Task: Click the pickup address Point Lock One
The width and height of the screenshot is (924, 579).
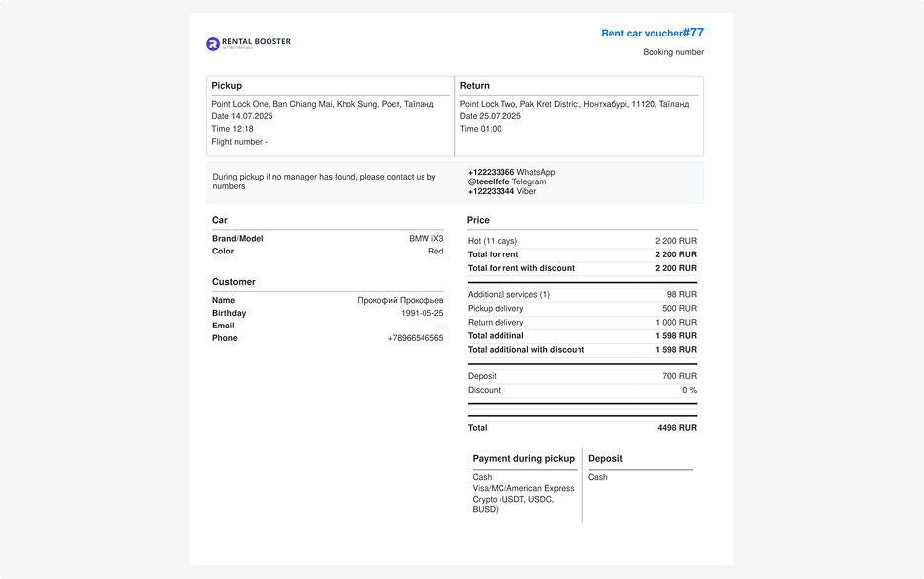Action: pyautogui.click(x=322, y=104)
